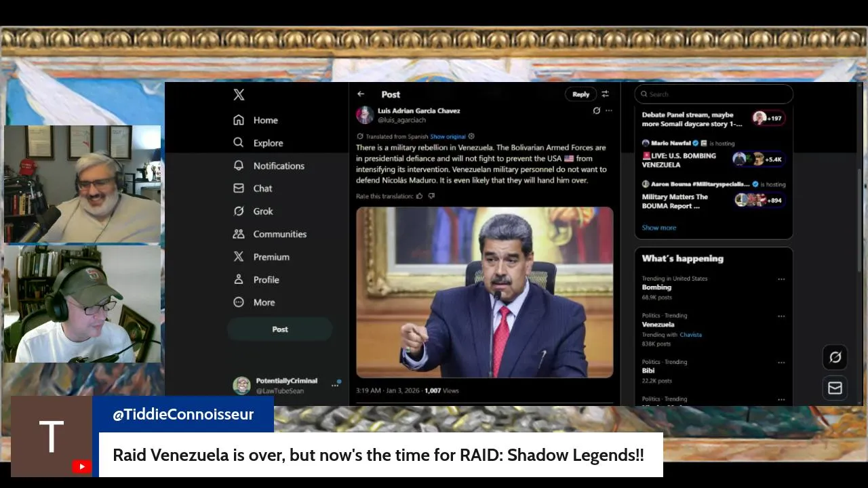Click the Home house icon
Viewport: 868px width, 488px height.
pyautogui.click(x=239, y=120)
